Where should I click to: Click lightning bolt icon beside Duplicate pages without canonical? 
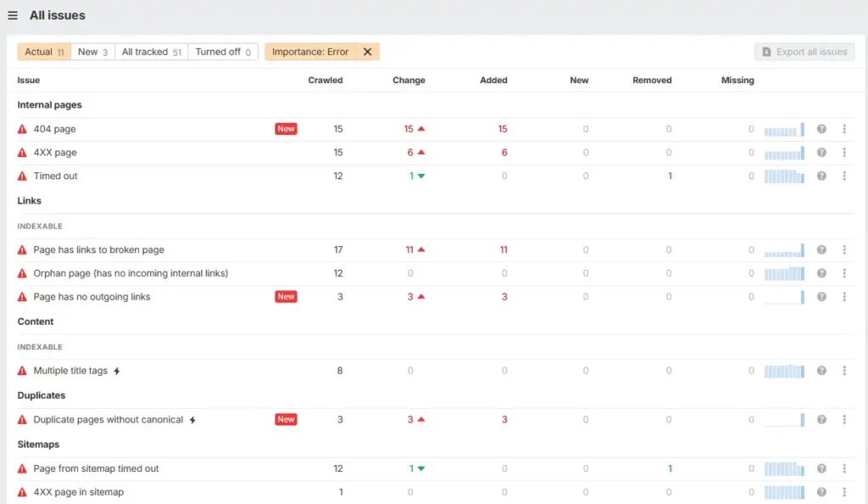point(192,420)
